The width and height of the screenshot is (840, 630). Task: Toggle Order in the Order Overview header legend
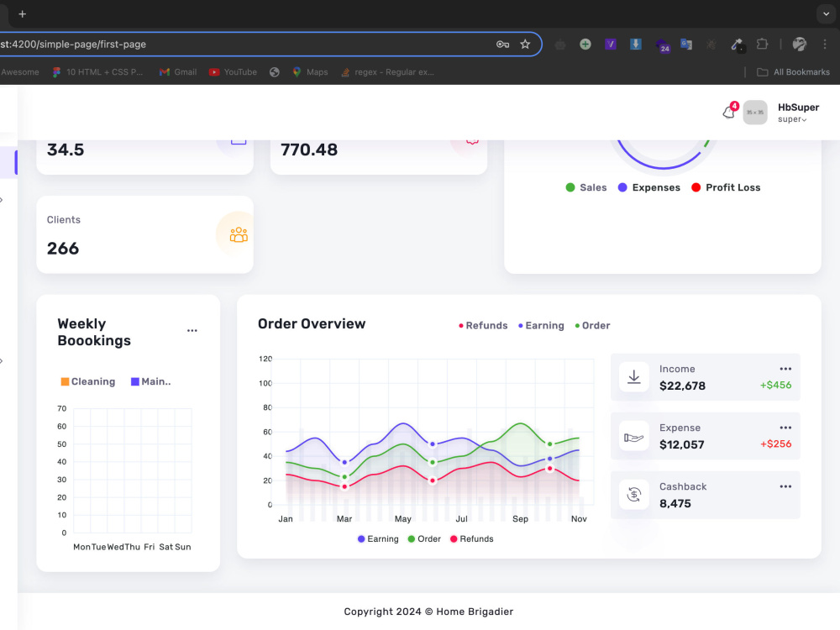(592, 325)
